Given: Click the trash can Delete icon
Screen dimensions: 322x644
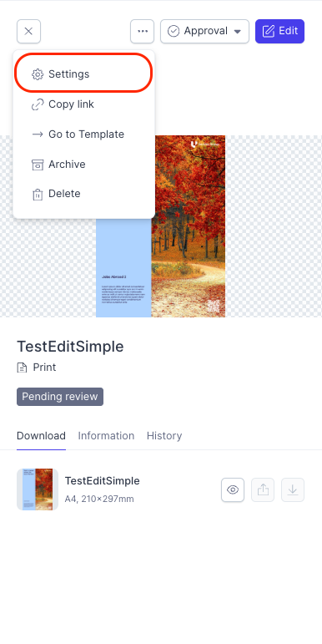Looking at the screenshot, I should (x=38, y=195).
